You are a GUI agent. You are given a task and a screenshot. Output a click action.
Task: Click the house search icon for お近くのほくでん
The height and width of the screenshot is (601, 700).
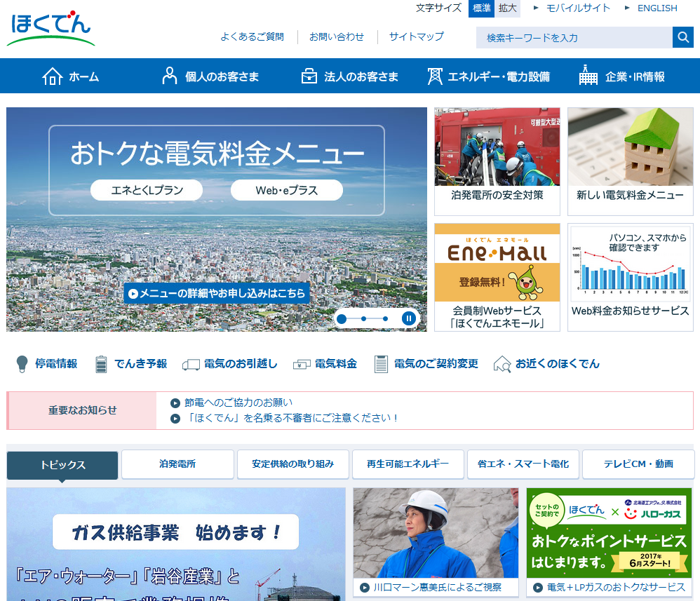click(502, 365)
